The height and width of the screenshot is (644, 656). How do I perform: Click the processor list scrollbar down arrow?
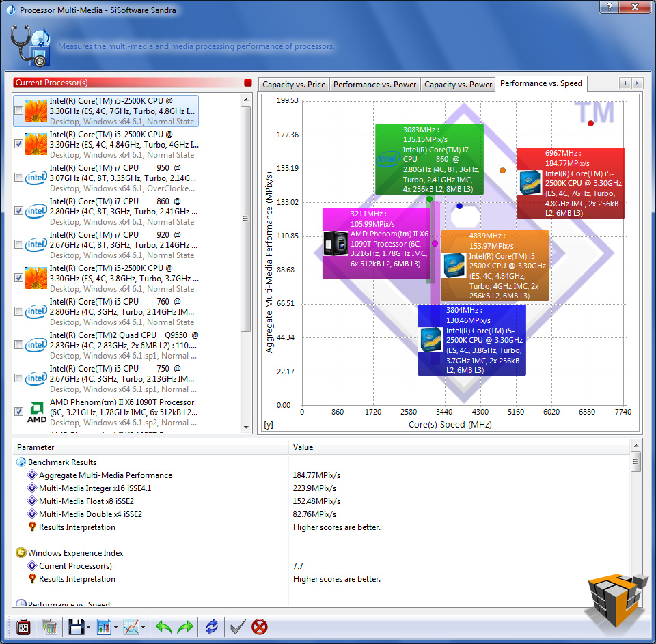(246, 428)
